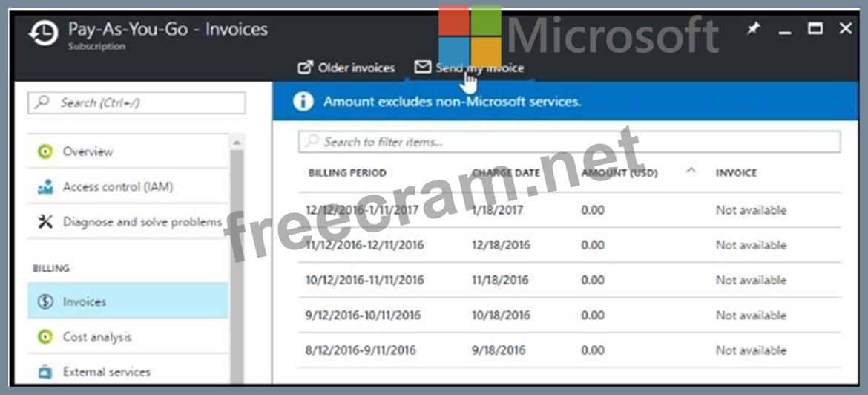Select billing period 11/12/2016-12/11/2016

point(365,245)
